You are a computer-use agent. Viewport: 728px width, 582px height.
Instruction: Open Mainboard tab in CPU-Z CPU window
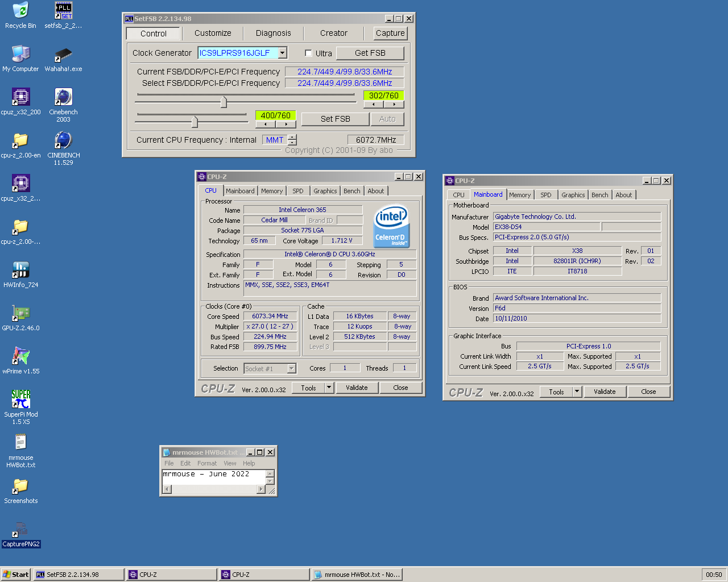click(x=240, y=191)
